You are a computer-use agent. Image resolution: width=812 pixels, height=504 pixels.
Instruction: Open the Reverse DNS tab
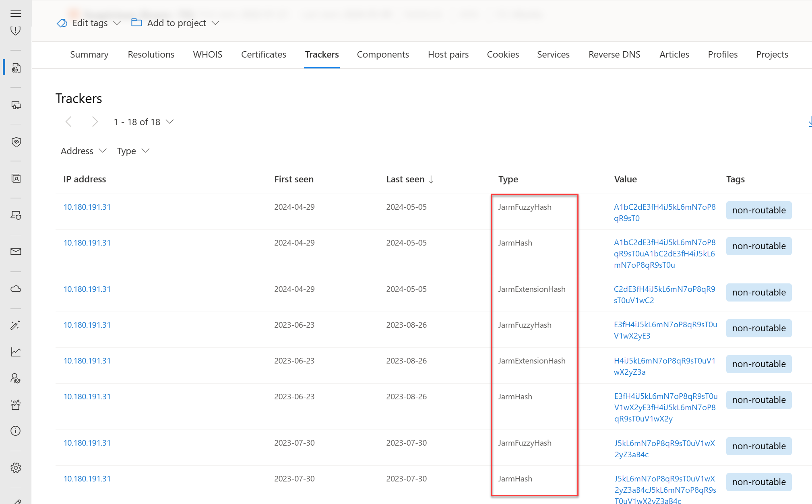tap(614, 54)
